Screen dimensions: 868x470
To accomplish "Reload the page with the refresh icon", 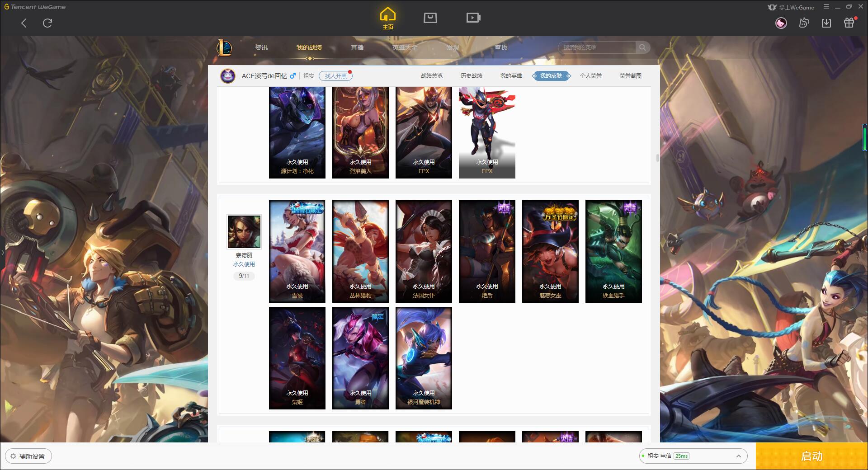I will 47,23.
